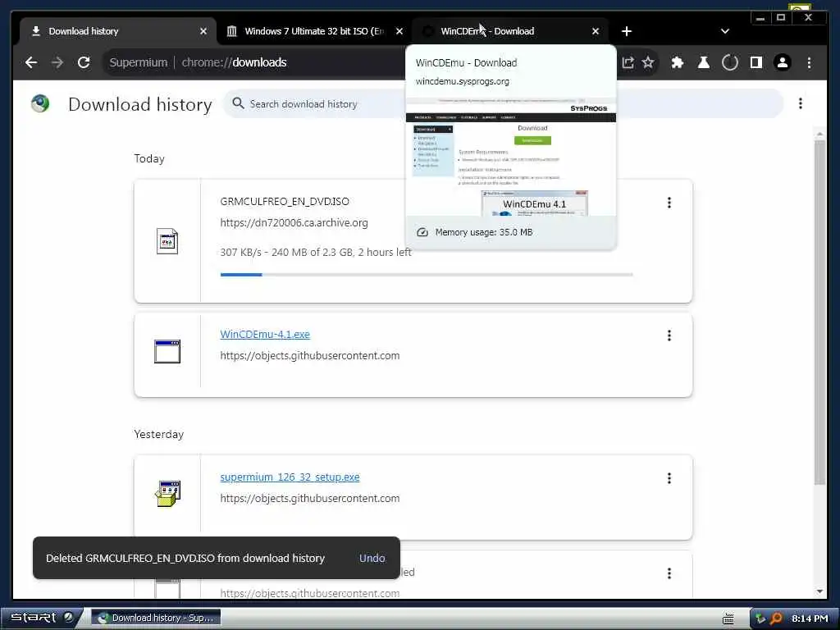Open more actions for GRMCULFREO_EN_DVD.ISO

pos(669,203)
